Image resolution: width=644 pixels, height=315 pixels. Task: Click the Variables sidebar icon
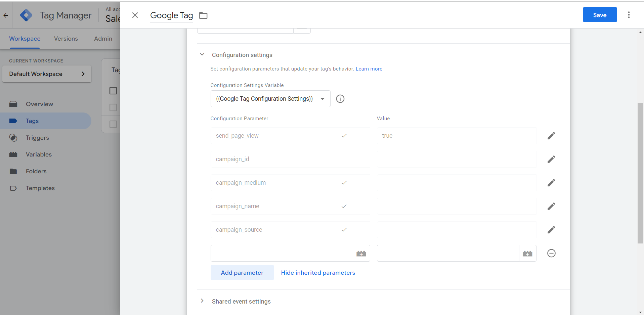click(13, 154)
